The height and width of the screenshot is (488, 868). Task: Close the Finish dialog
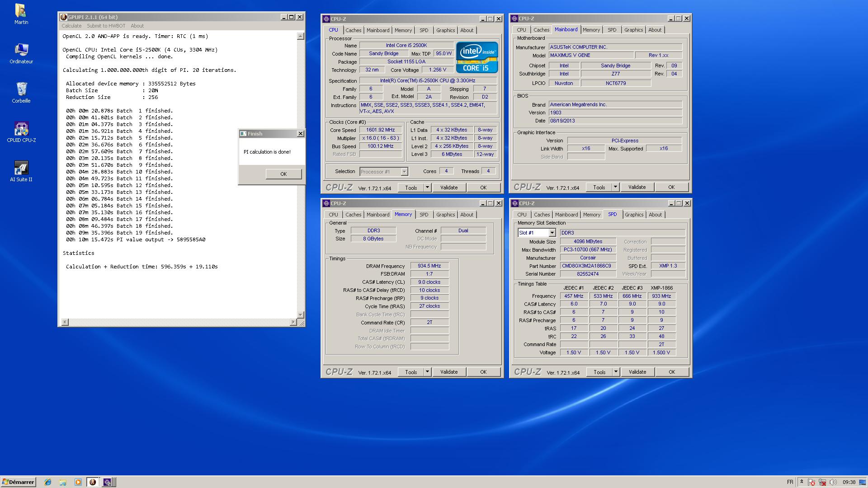[x=300, y=134]
